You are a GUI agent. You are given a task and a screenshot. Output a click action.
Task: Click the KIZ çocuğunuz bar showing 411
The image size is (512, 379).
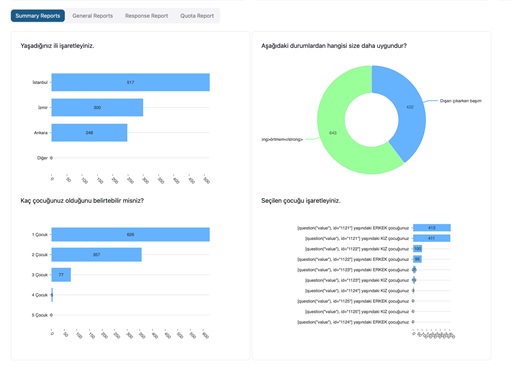pyautogui.click(x=432, y=238)
